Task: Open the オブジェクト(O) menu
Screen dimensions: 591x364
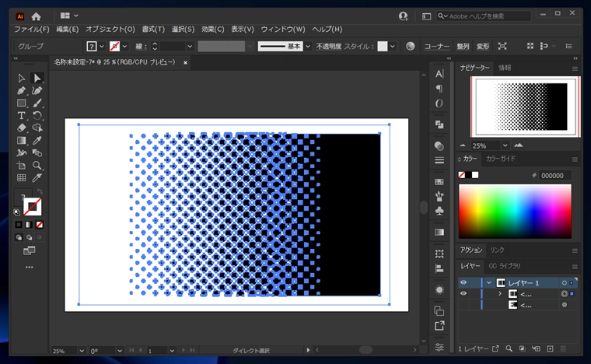Action: (x=110, y=29)
